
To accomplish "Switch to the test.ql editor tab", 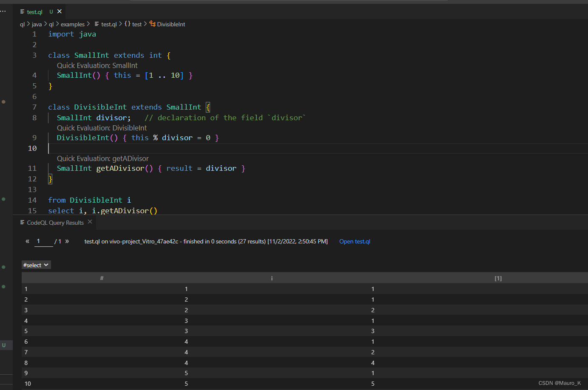I will click(x=34, y=12).
